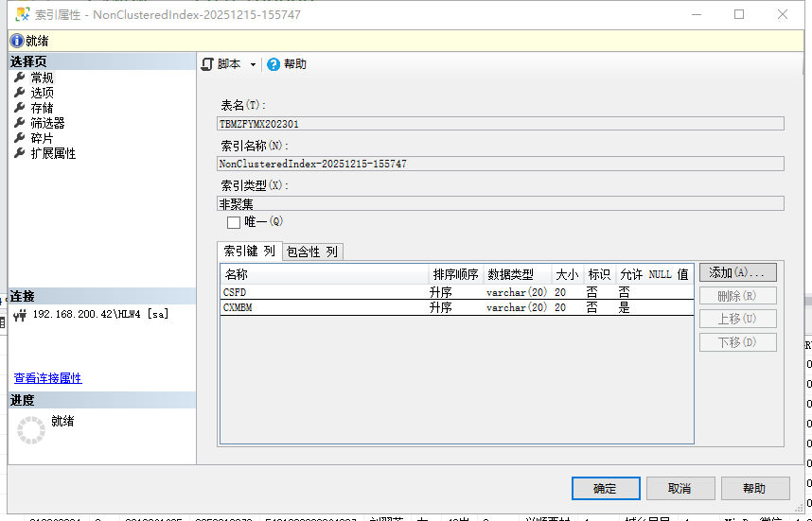Close the 索引属性 dialog window
Screen dimensions: 812x521
pyautogui.click(x=783, y=14)
